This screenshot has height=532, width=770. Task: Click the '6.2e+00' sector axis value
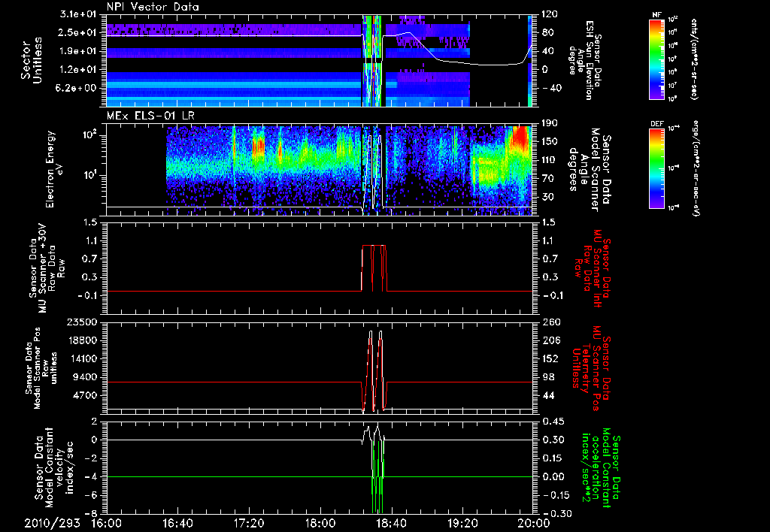(x=78, y=88)
